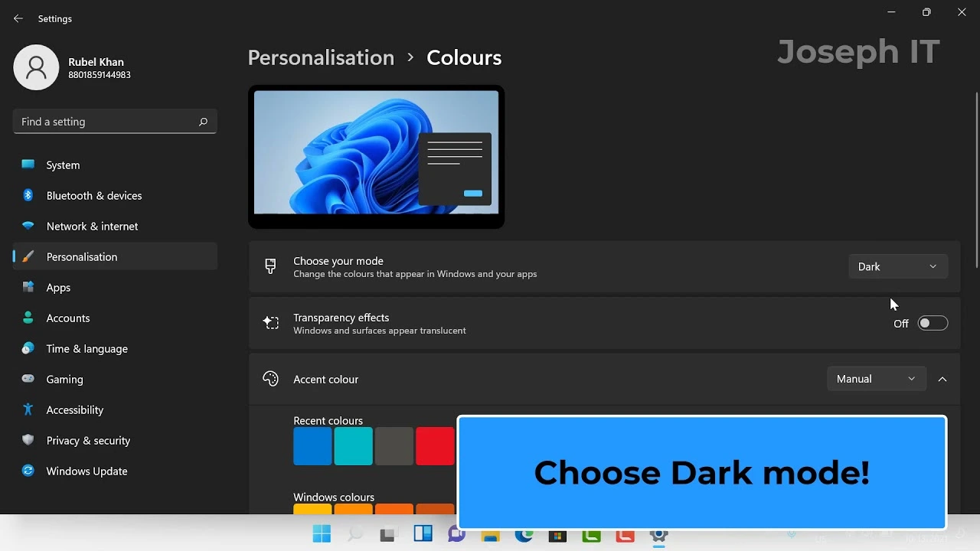Click the Accounts person icon

coord(28,318)
